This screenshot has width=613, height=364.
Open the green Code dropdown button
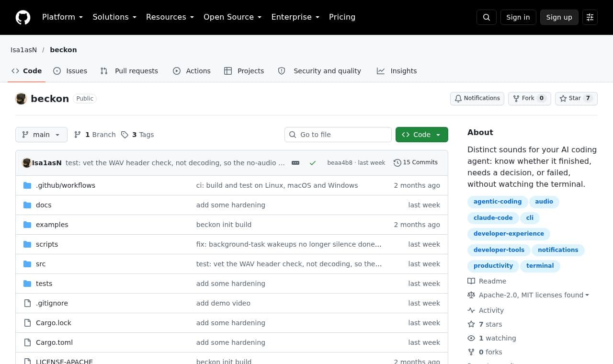pos(422,135)
